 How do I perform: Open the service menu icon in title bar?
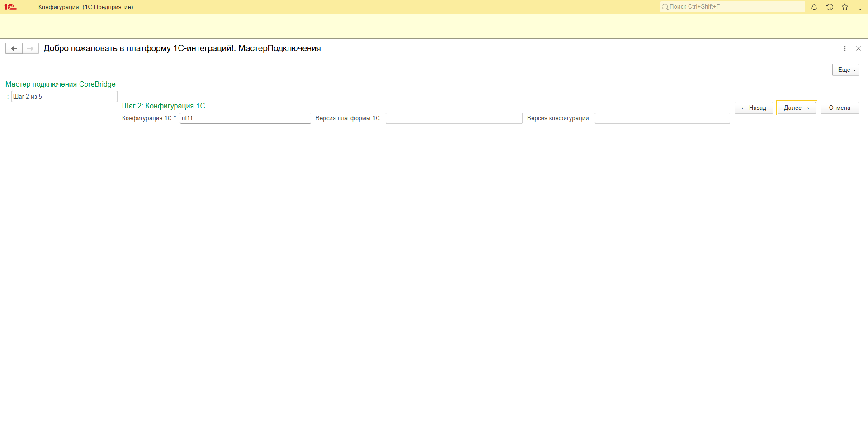click(x=860, y=7)
